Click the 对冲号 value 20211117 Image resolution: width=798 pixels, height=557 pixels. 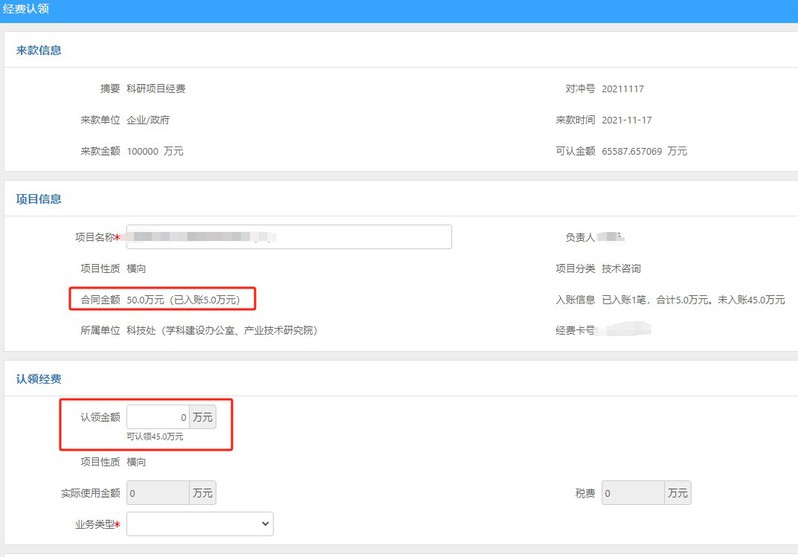click(x=622, y=89)
